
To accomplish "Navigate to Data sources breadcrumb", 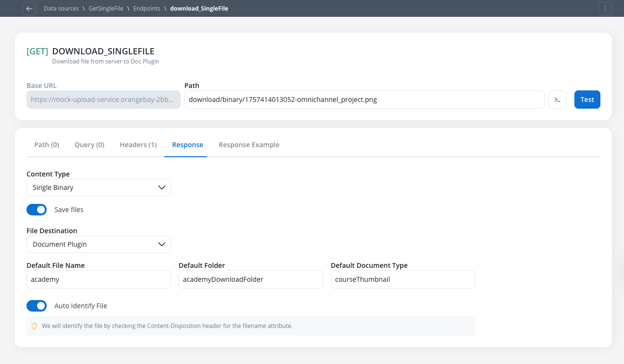I will point(61,9).
